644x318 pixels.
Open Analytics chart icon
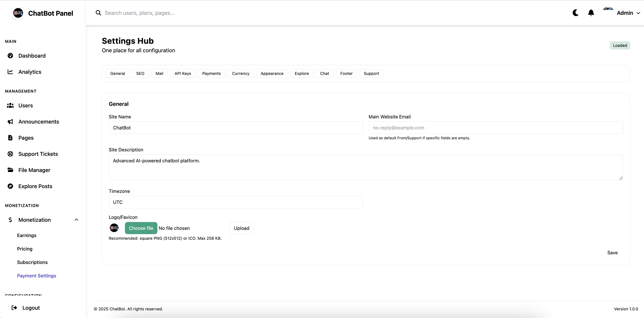(x=10, y=72)
